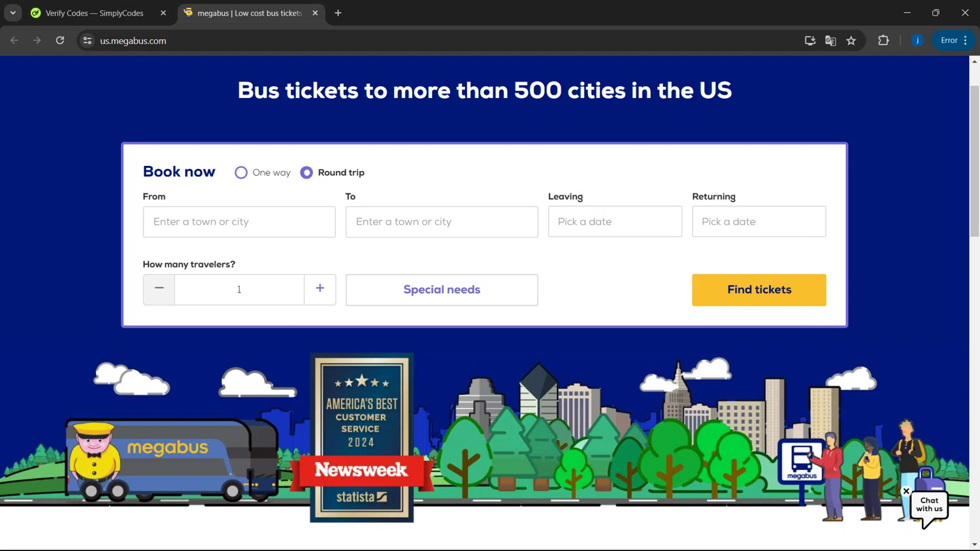Screen dimensions: 980x551
Task: Click the travelers count field
Action: (x=239, y=289)
